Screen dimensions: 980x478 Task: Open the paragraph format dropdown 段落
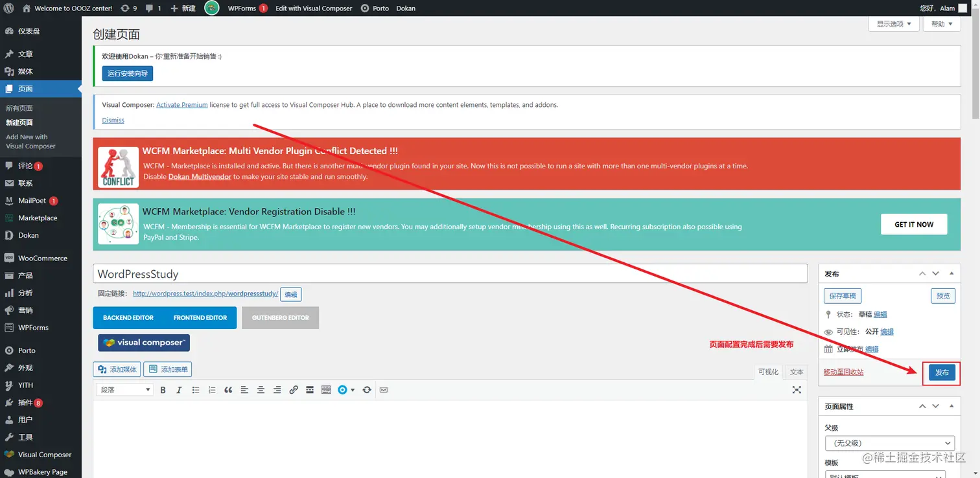[x=124, y=390]
